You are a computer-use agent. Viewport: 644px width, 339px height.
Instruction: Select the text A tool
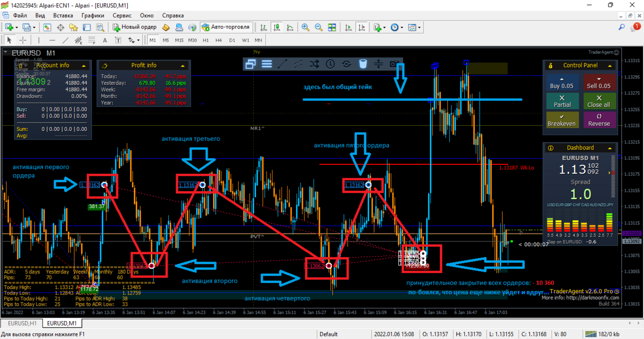coord(105,40)
